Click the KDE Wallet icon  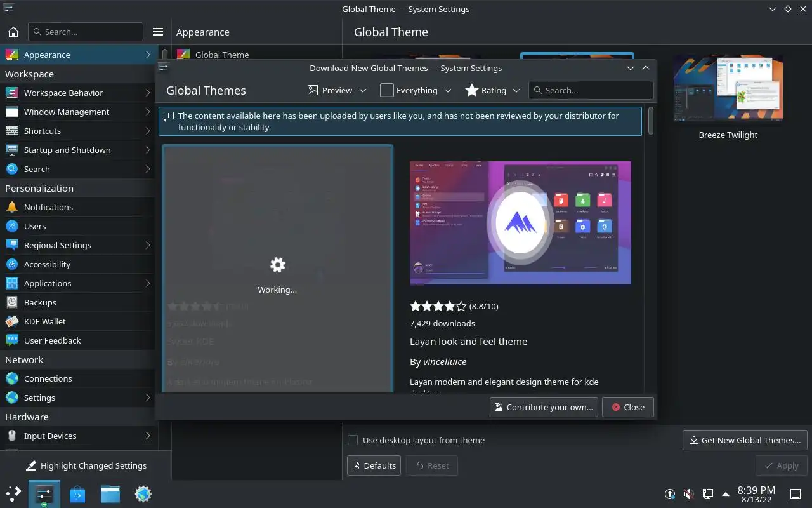click(x=11, y=321)
